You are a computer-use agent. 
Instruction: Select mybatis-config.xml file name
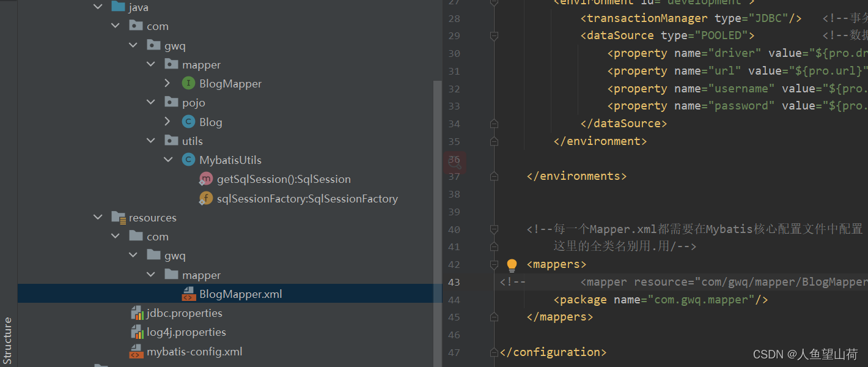pos(194,351)
